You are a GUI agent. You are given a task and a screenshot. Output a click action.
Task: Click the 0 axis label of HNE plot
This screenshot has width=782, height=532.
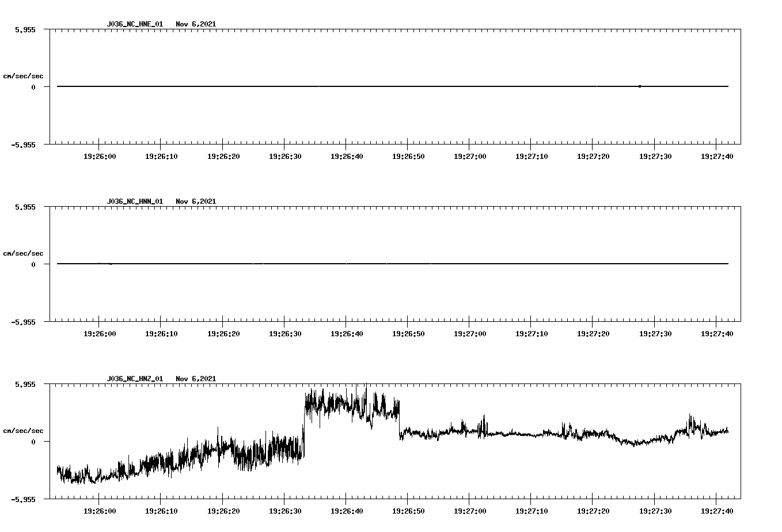(x=33, y=87)
